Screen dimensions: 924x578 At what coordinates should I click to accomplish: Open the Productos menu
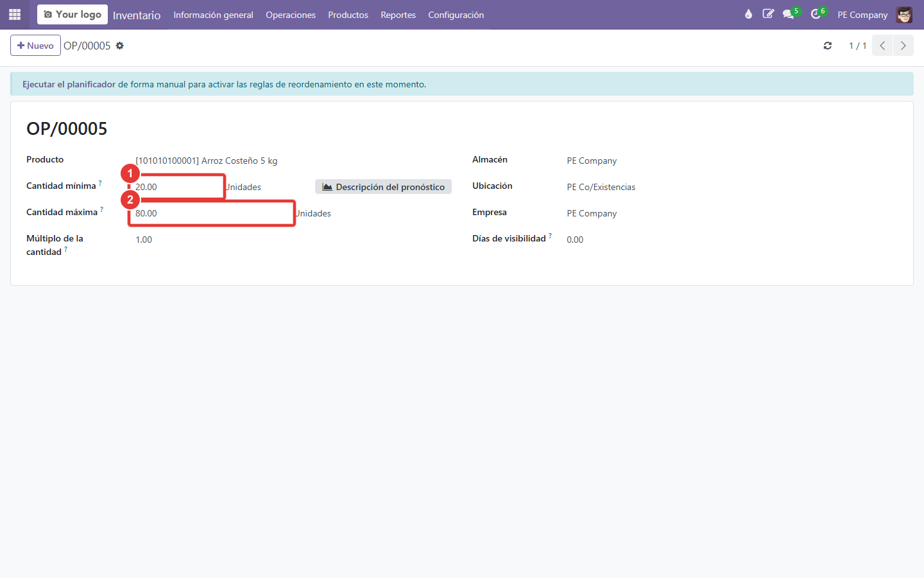(x=348, y=15)
